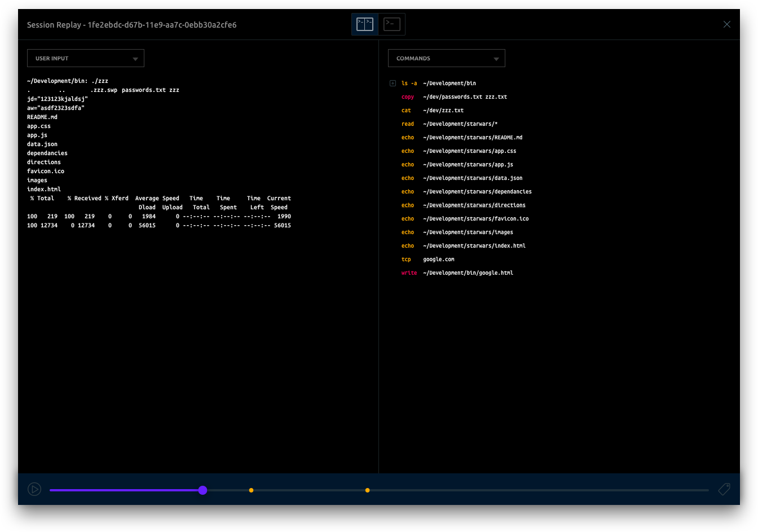Image resolution: width=758 pixels, height=532 pixels.
Task: Open the USER INPUT dropdown
Action: pos(86,59)
